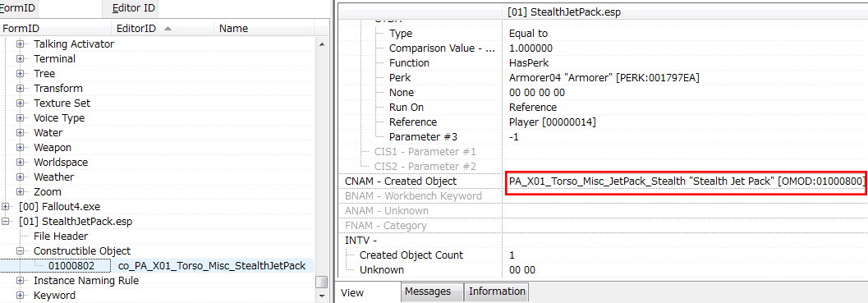Collapse the Constructible Object group
868x303 pixels.
pyautogui.click(x=21, y=251)
